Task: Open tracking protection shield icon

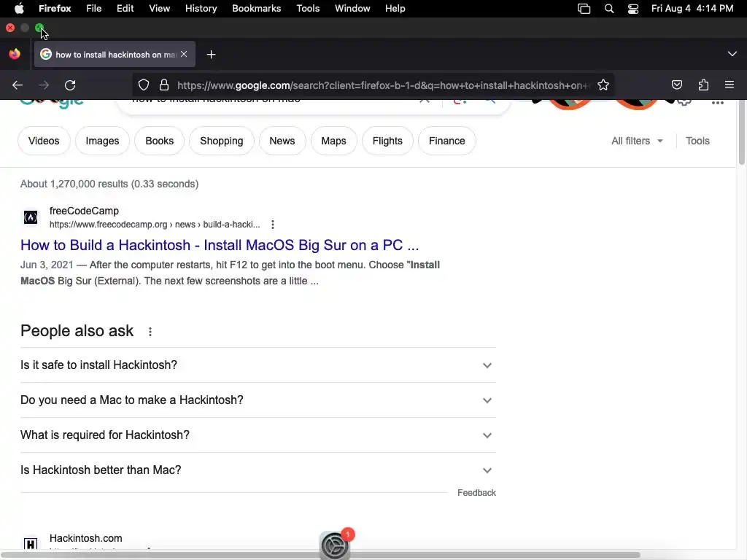Action: [144, 85]
